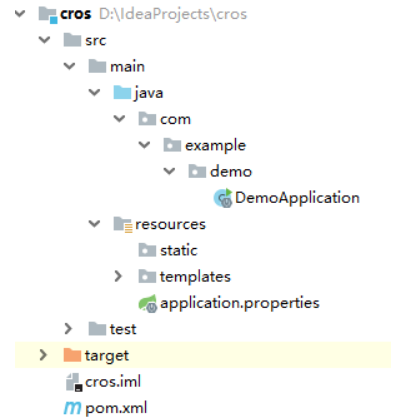Click the test folder icon
This screenshot has height=418, width=399.
pyautogui.click(x=97, y=329)
